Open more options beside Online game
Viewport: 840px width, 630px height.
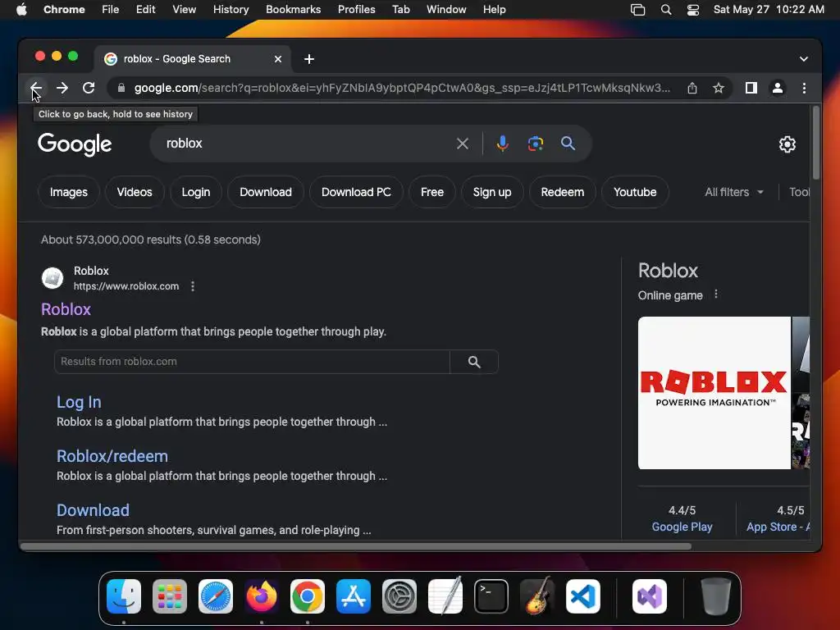(x=716, y=294)
